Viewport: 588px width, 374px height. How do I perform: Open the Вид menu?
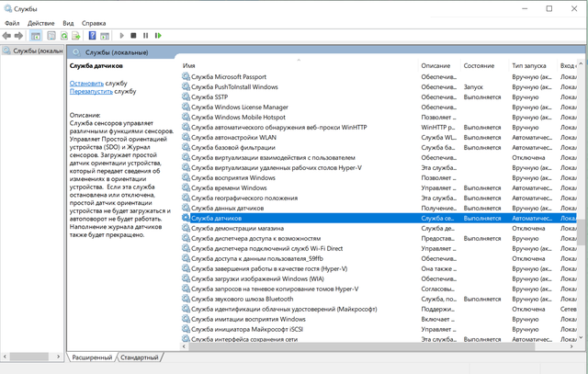tap(68, 23)
